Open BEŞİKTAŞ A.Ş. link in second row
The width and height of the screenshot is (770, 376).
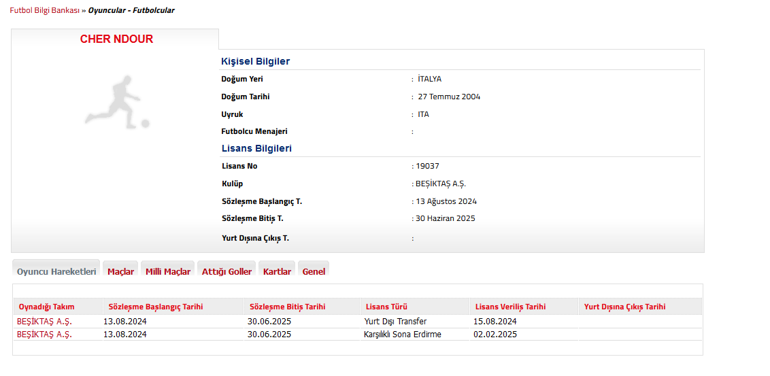pyautogui.click(x=44, y=334)
